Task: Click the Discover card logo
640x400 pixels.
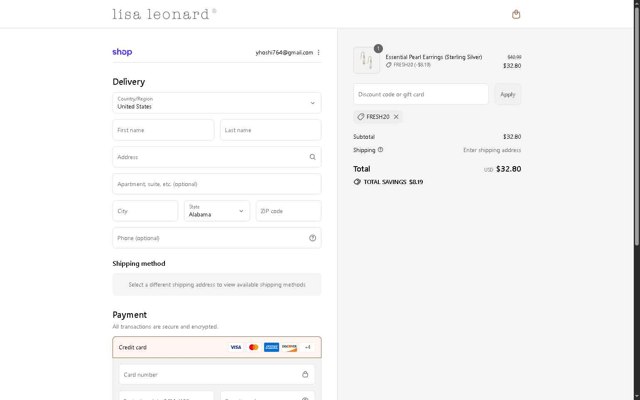Action: click(x=289, y=347)
